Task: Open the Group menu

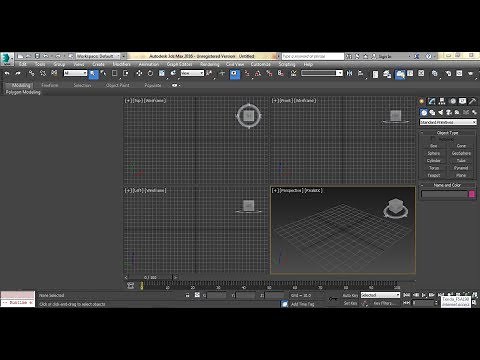Action: 59,64
